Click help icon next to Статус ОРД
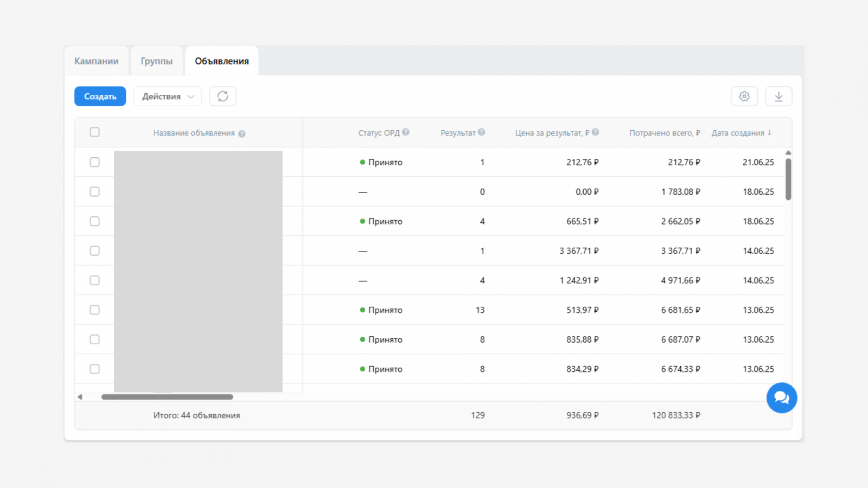Viewport: 868px width, 488px height. [x=406, y=132]
